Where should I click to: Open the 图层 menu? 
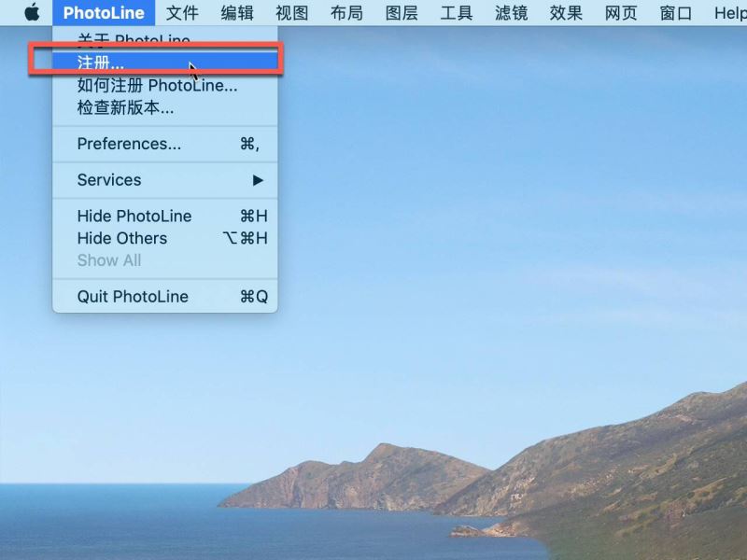point(402,13)
